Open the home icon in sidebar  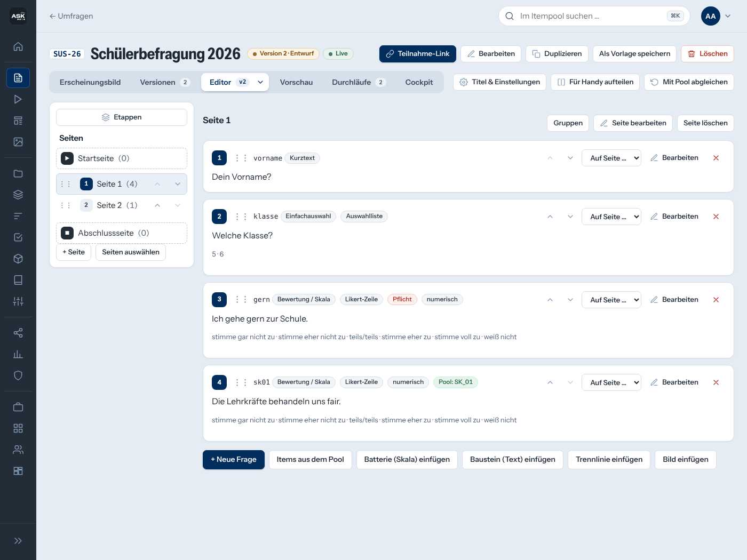[x=18, y=46]
